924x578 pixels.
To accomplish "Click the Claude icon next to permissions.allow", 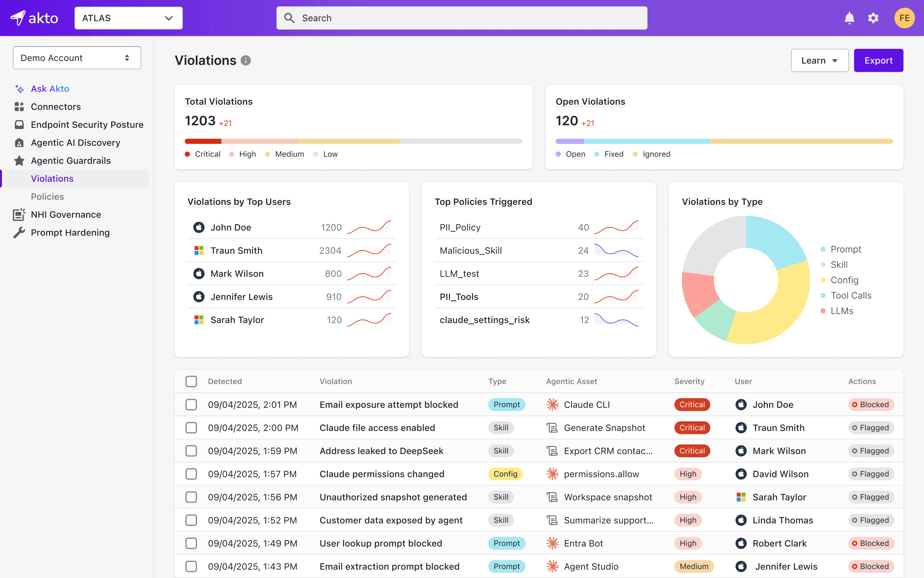I will click(552, 474).
